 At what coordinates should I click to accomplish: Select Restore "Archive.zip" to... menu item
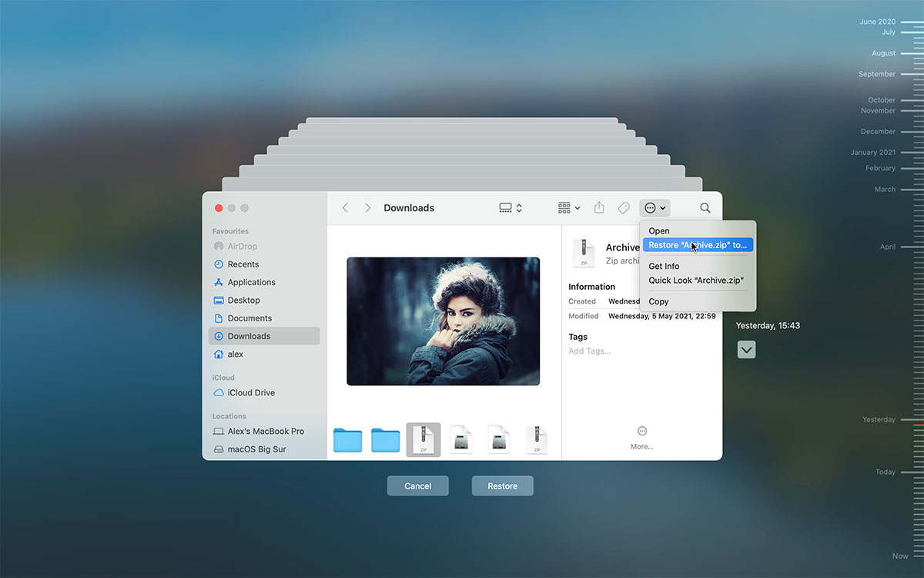point(698,245)
